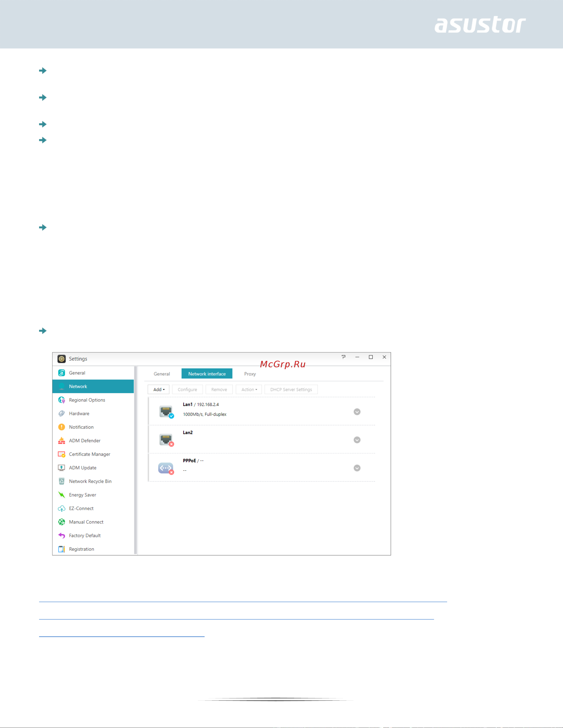Select the Network interface tab
The height and width of the screenshot is (728, 563).
click(207, 374)
